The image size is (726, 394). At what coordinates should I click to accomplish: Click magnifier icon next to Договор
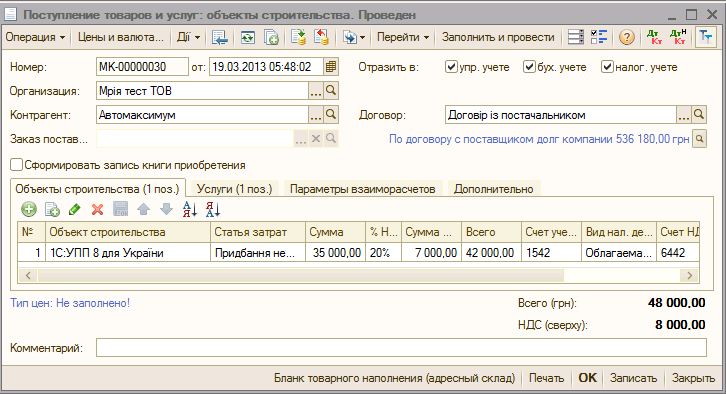point(699,115)
